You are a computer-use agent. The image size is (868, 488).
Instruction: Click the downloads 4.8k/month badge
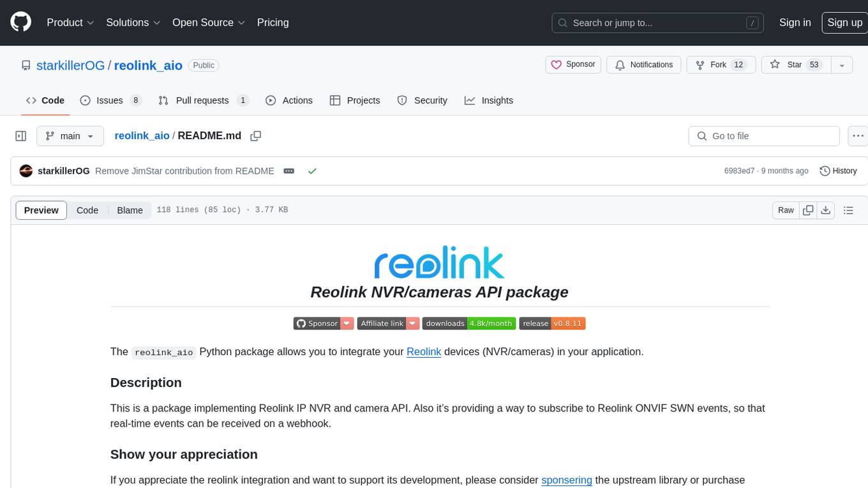click(469, 323)
